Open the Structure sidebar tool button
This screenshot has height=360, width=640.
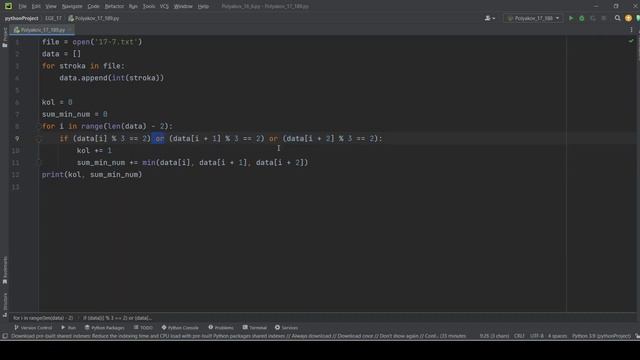(5, 304)
